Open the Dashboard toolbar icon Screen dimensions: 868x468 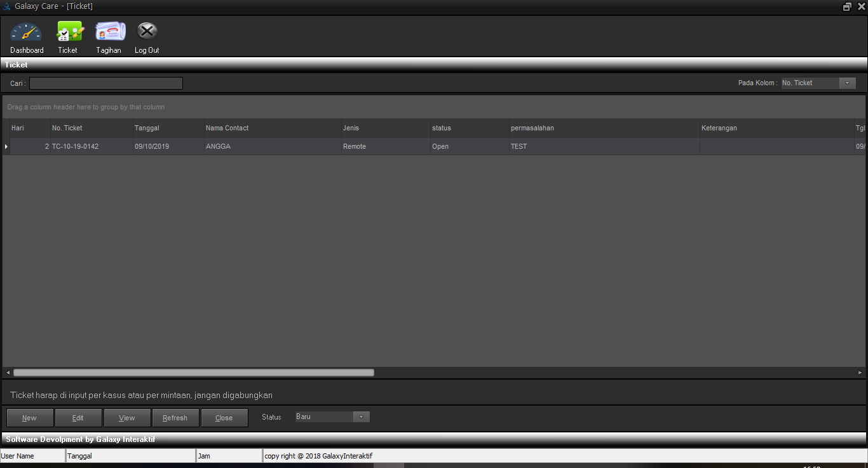pos(27,33)
